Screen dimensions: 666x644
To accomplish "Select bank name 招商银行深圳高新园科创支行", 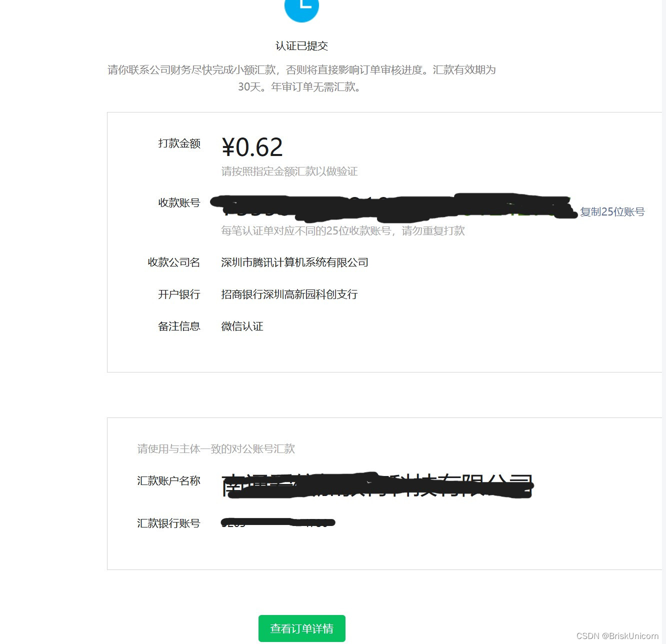I will [x=289, y=294].
